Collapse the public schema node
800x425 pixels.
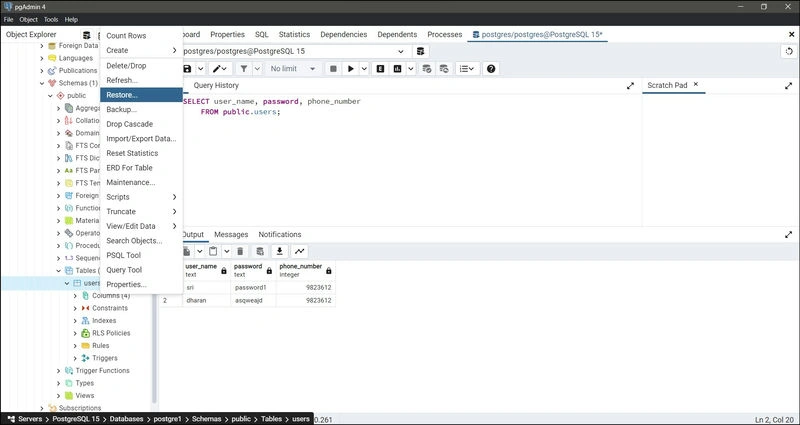(x=51, y=96)
